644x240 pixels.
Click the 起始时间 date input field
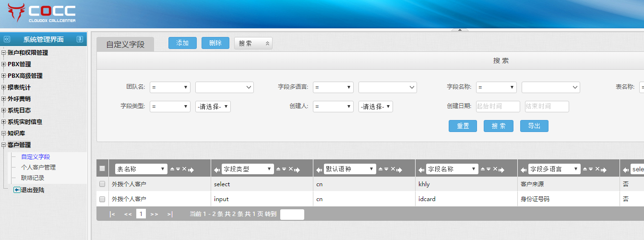(x=498, y=107)
